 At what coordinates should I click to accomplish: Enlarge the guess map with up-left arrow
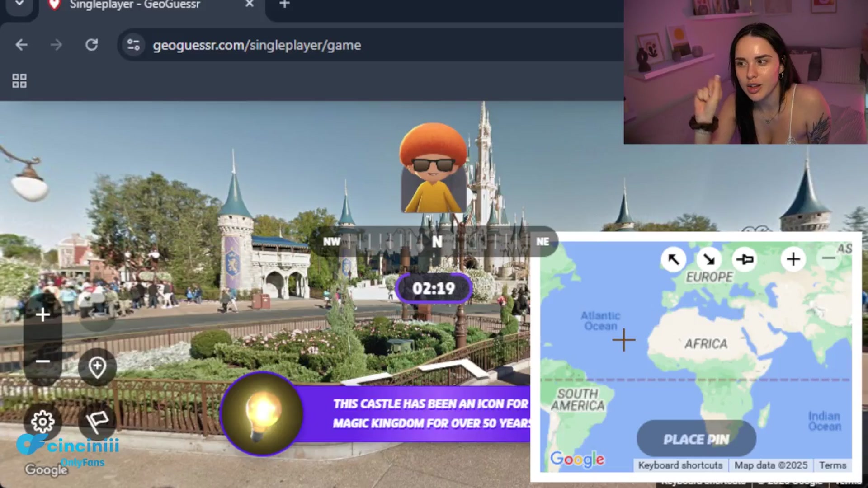click(x=674, y=259)
